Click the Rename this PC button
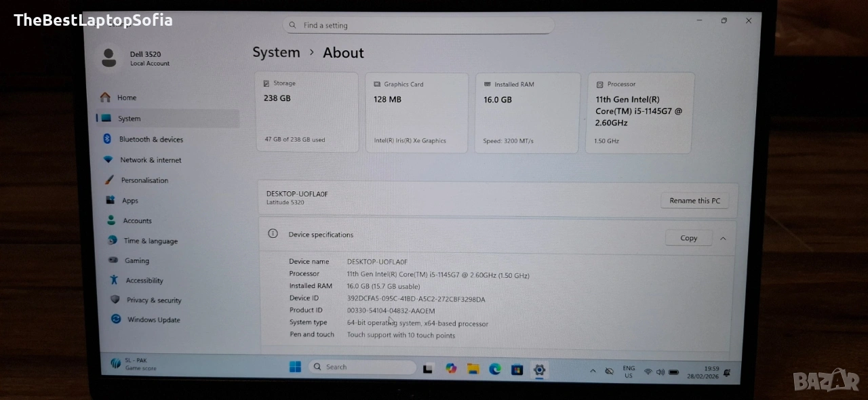 (x=694, y=201)
